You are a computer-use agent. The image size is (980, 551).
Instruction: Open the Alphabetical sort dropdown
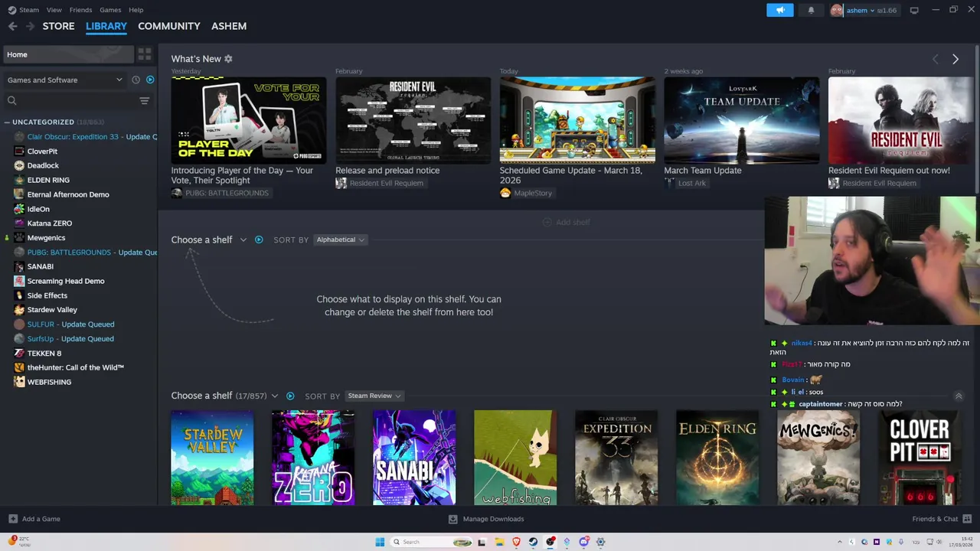[341, 240]
